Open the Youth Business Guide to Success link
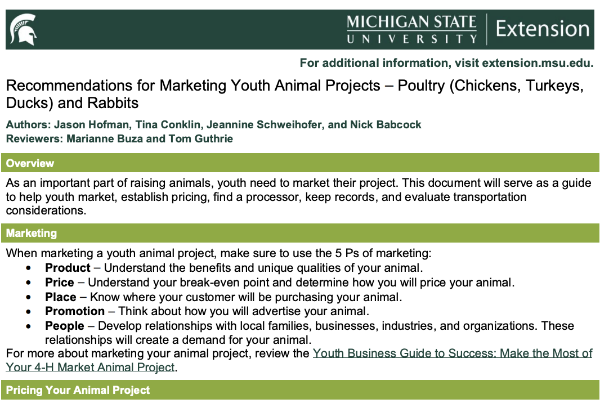The width and height of the screenshot is (600, 400). click(452, 354)
